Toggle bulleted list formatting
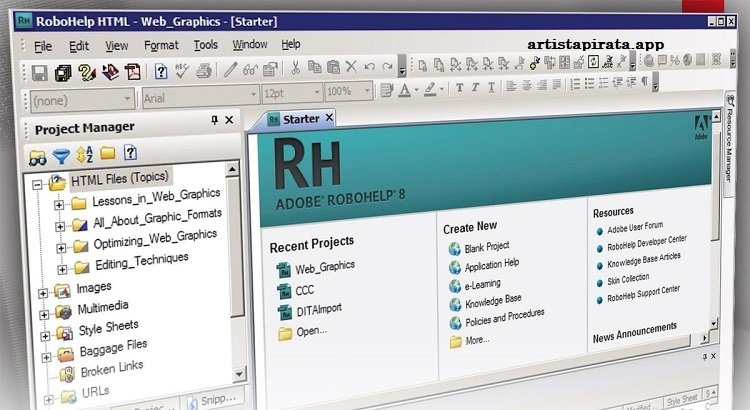 (589, 84)
